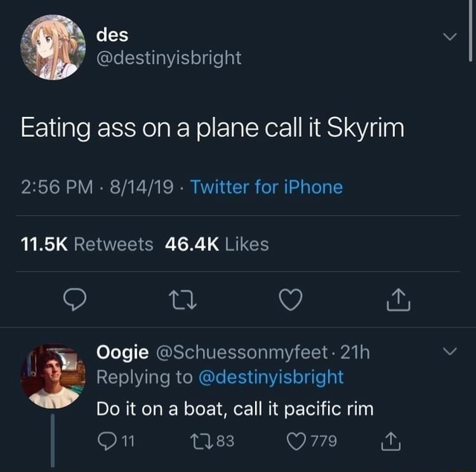View Oogie's profile photo

(53, 376)
